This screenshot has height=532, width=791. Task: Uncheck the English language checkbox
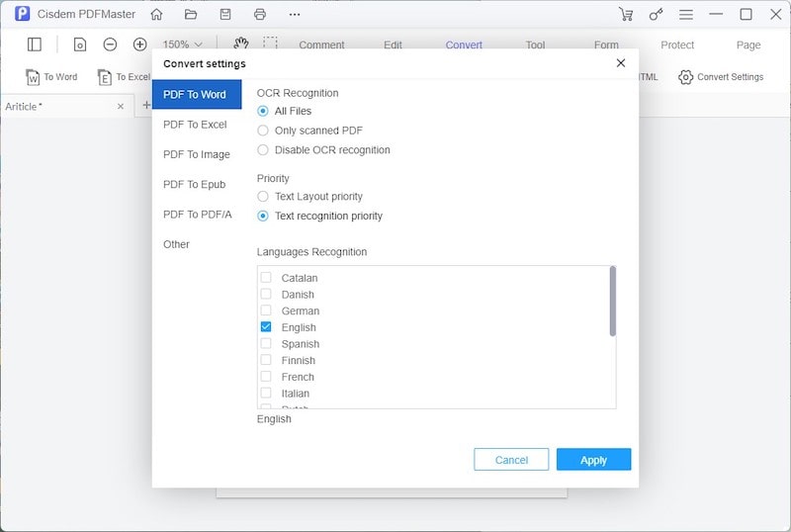click(x=266, y=327)
